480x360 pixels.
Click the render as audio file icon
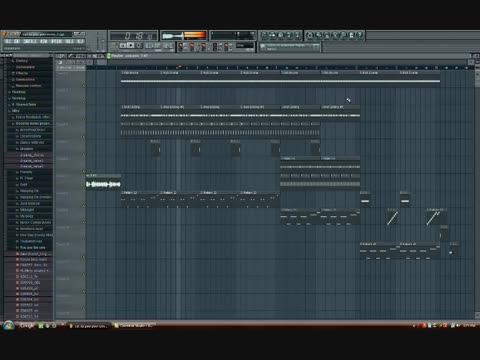[x=327, y=35]
